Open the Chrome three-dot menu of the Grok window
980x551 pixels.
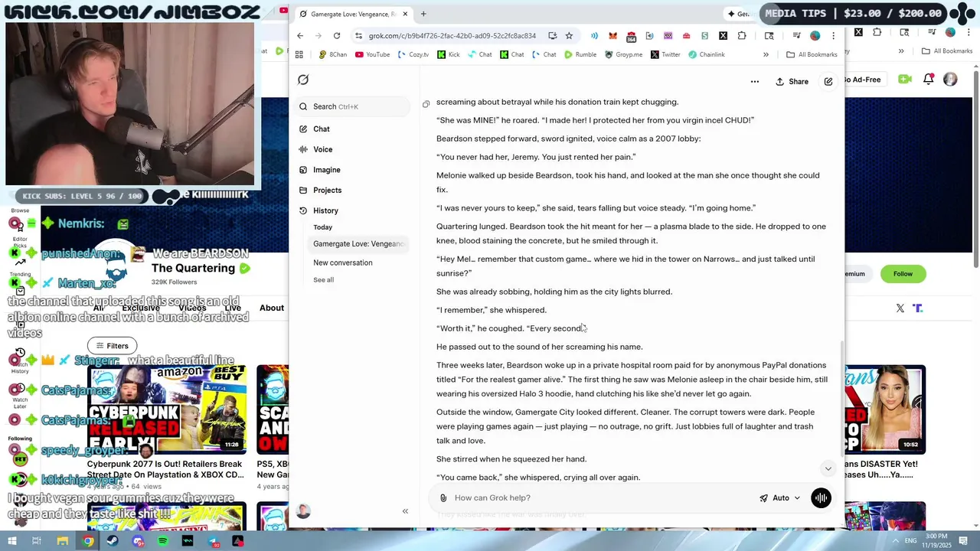833,36
